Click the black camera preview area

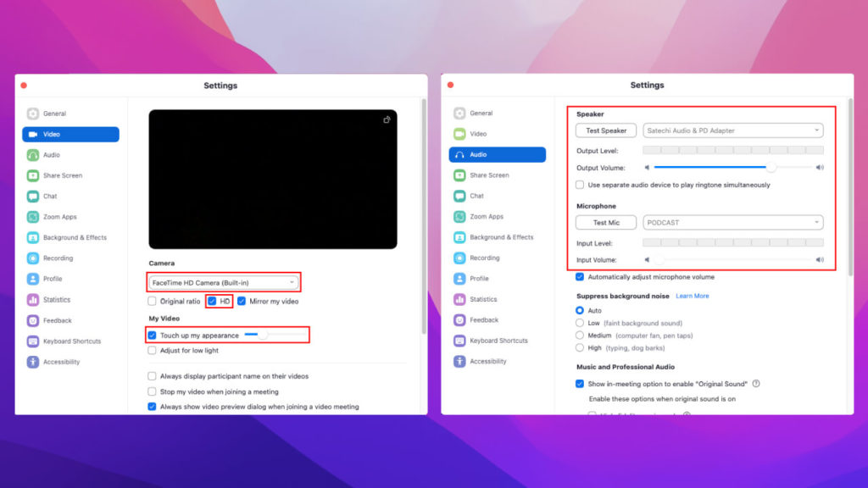coord(273,180)
